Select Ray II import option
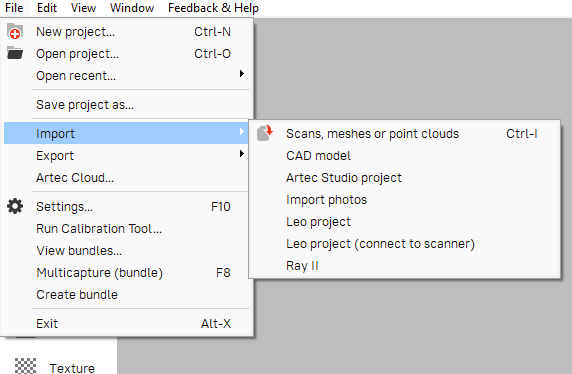This screenshot has width=572, height=374. [x=405, y=265]
